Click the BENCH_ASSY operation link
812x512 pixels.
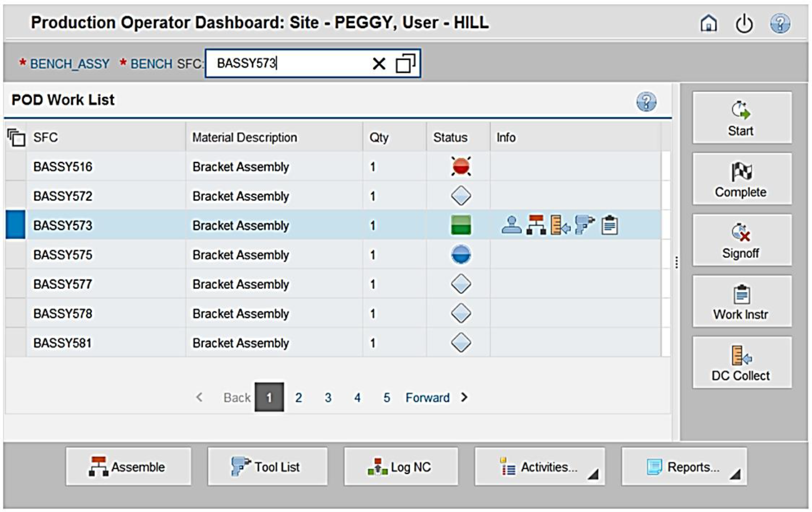pos(70,64)
